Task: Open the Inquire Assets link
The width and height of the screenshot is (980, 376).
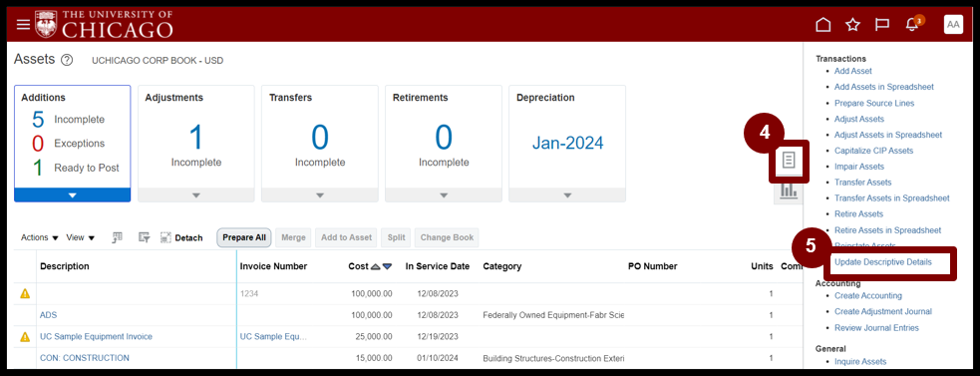Action: click(860, 362)
